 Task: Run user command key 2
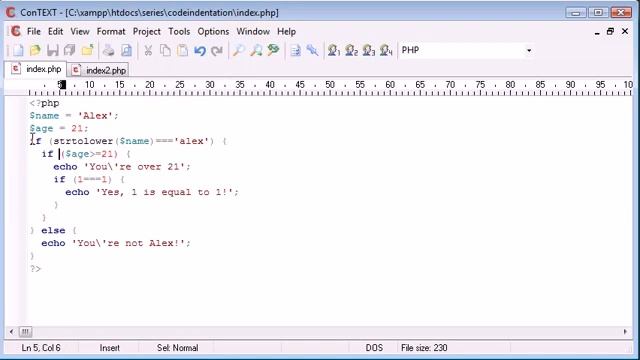tap(351, 50)
